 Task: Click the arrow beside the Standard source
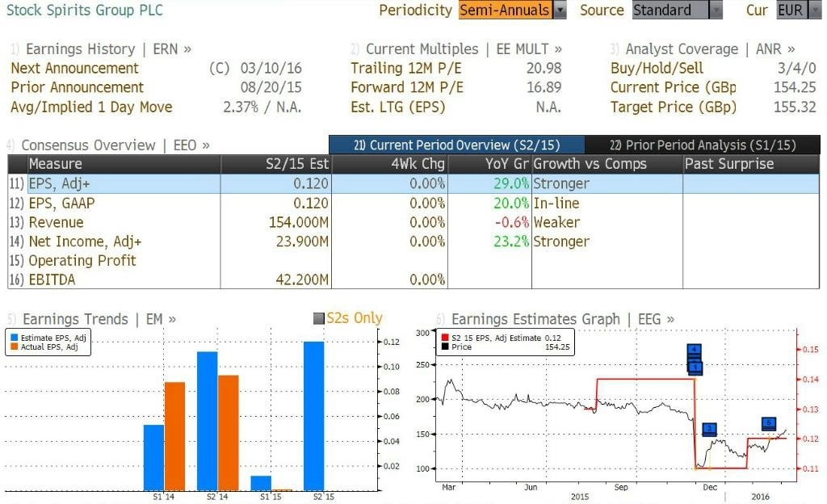coord(716,10)
